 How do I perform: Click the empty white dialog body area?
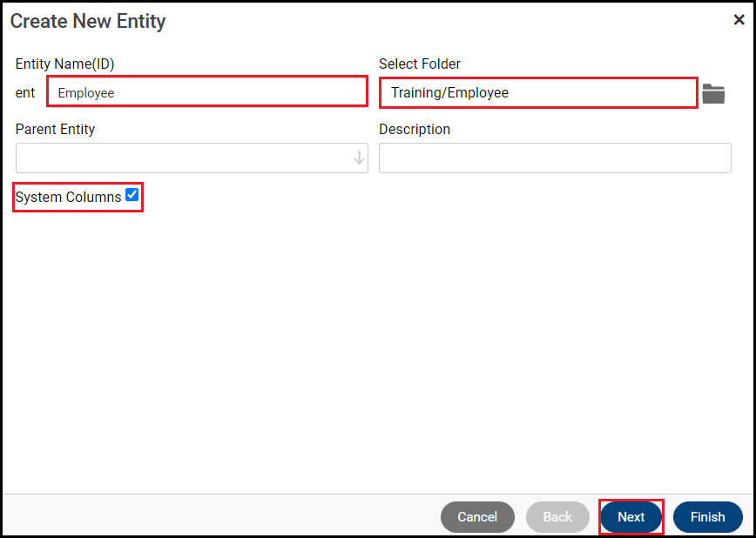click(x=378, y=348)
